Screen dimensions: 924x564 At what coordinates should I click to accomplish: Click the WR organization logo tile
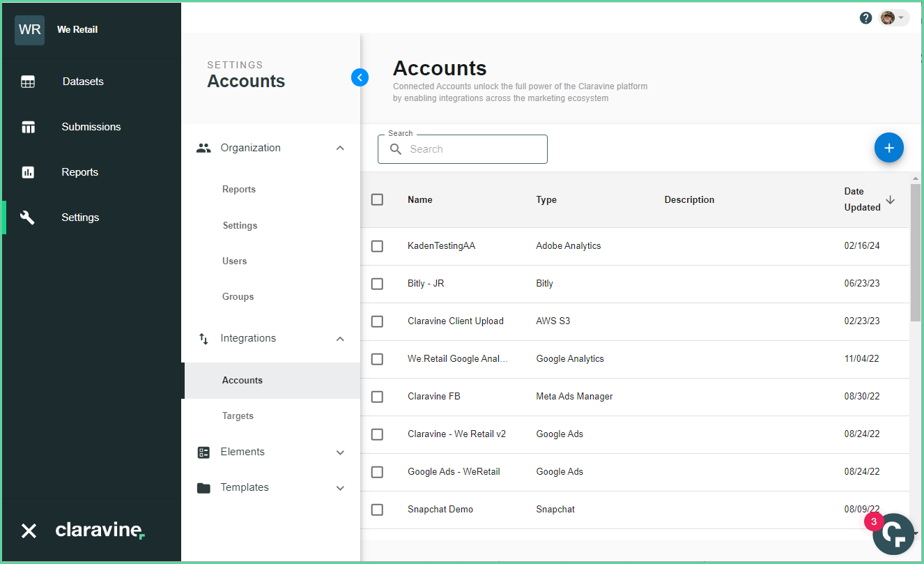(x=29, y=30)
